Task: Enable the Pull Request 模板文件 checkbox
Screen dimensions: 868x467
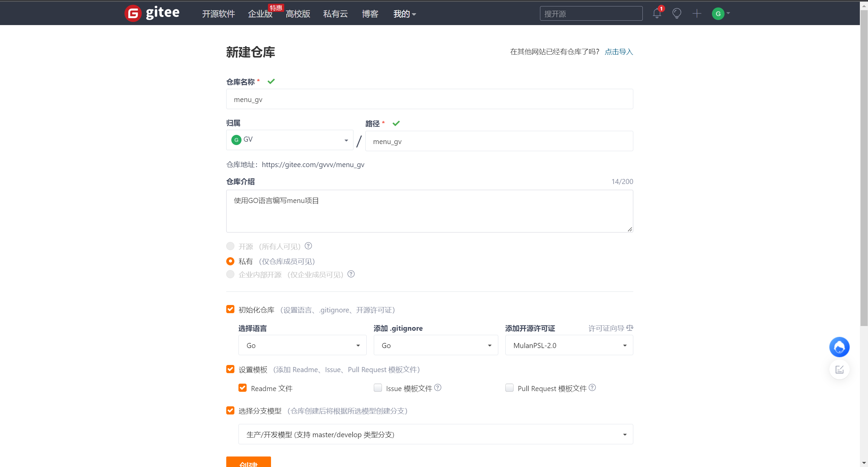Action: pyautogui.click(x=509, y=388)
